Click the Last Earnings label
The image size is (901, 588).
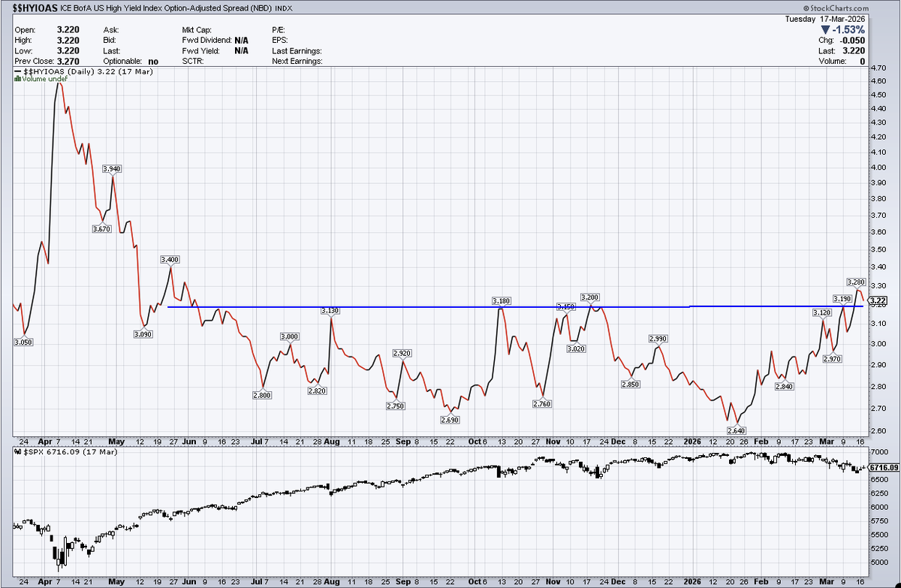point(297,50)
